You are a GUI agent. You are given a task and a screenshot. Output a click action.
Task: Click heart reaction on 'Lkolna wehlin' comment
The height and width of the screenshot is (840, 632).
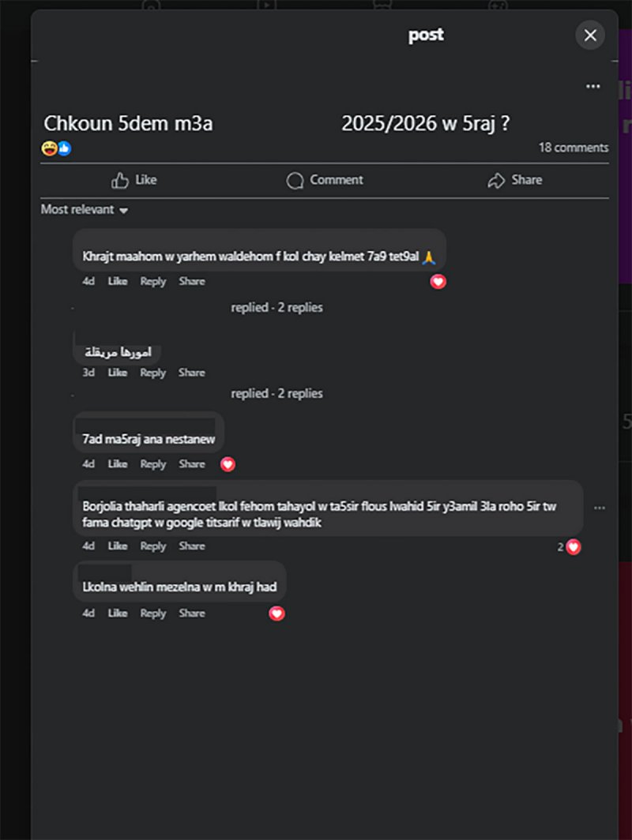click(x=276, y=613)
